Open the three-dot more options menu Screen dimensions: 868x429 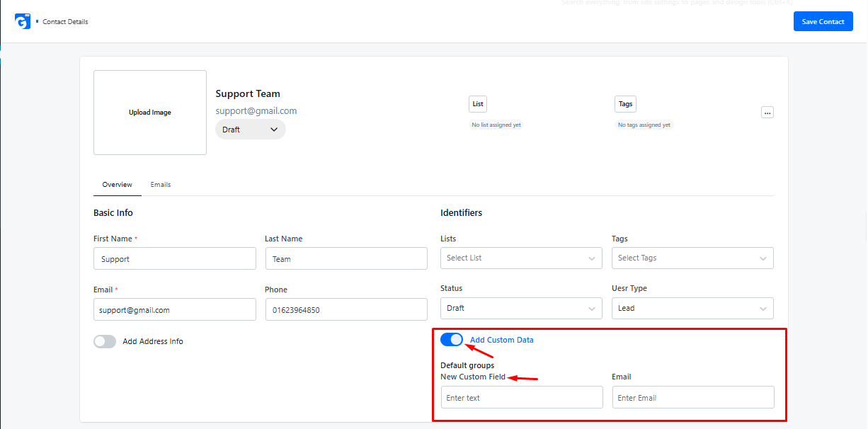[x=767, y=112]
